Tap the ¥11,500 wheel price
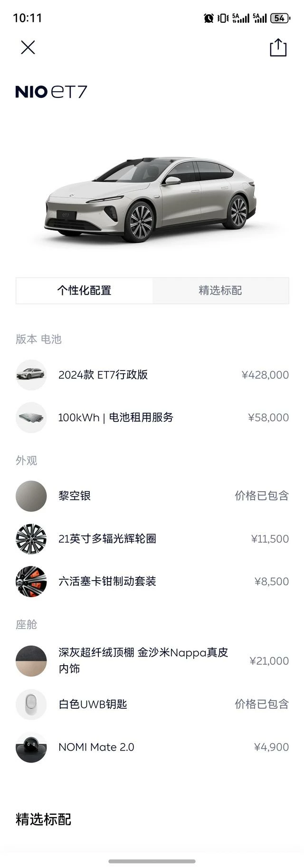 (270, 539)
